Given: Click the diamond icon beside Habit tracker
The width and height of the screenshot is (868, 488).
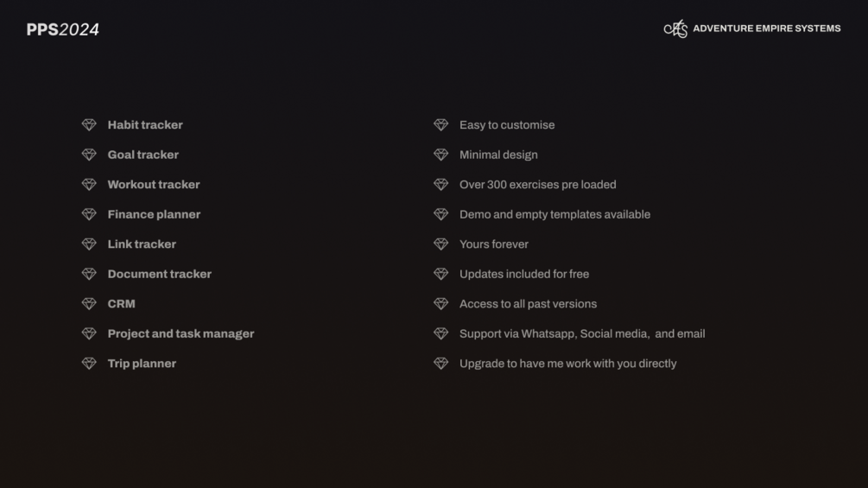Looking at the screenshot, I should click(89, 125).
